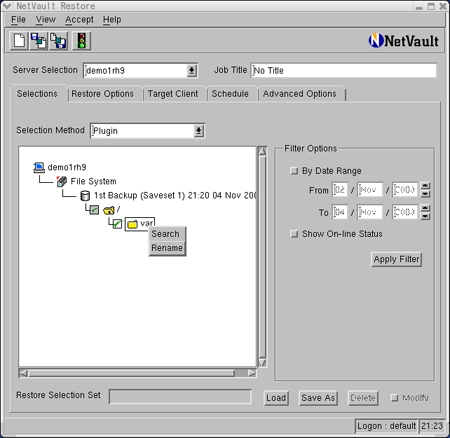
Task: Switch to the Restore Options tab
Action: pyautogui.click(x=103, y=94)
